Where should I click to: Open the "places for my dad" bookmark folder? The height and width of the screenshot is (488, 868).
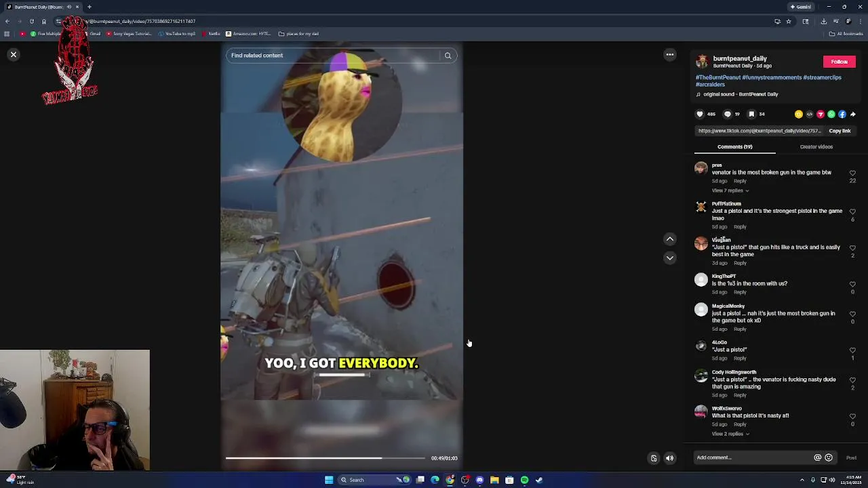pos(298,33)
